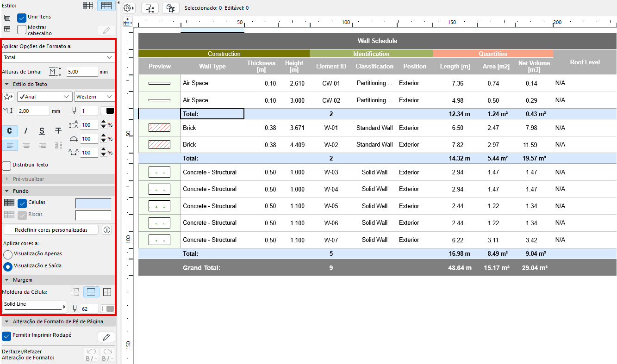
Task: Click the pencil button next to Permitir Imprimir Rodapé
Action: point(106,337)
